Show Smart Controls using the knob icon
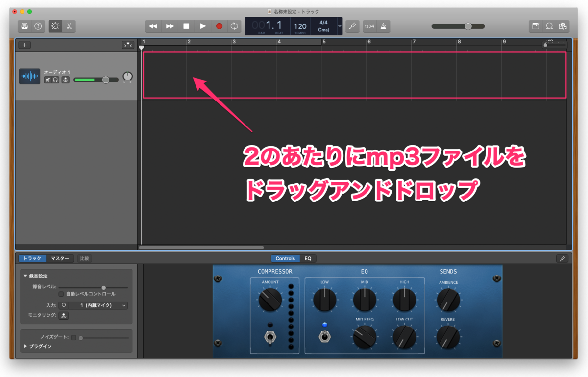588x377 pixels. [55, 26]
